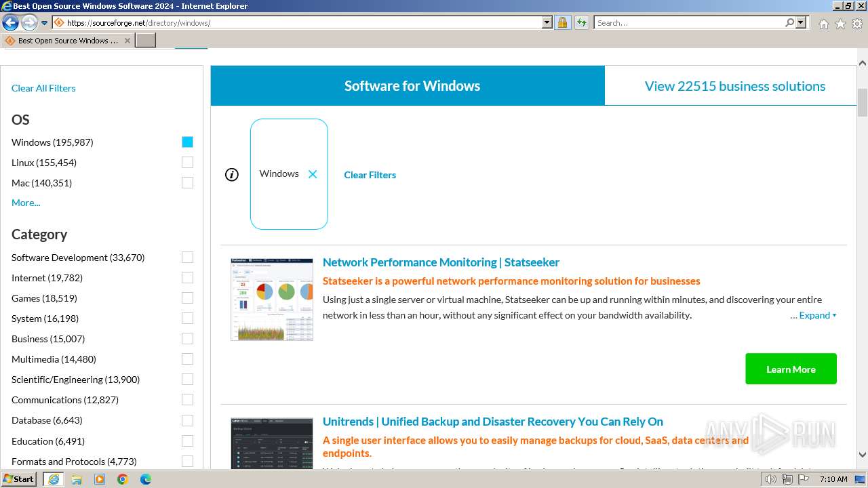This screenshot has height=488, width=868.
Task: Click the page scrollbar up arrow
Action: [x=863, y=63]
